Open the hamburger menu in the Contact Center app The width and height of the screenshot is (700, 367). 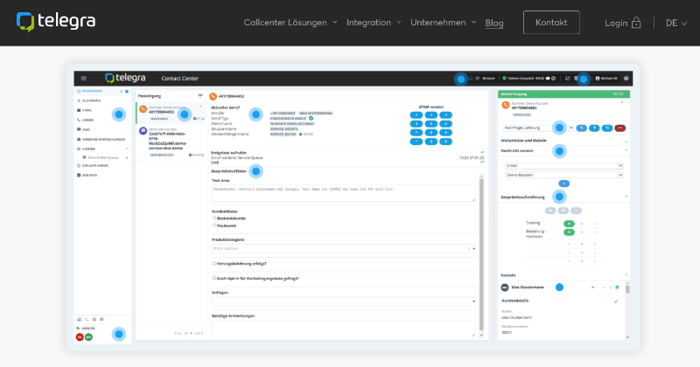tap(83, 78)
